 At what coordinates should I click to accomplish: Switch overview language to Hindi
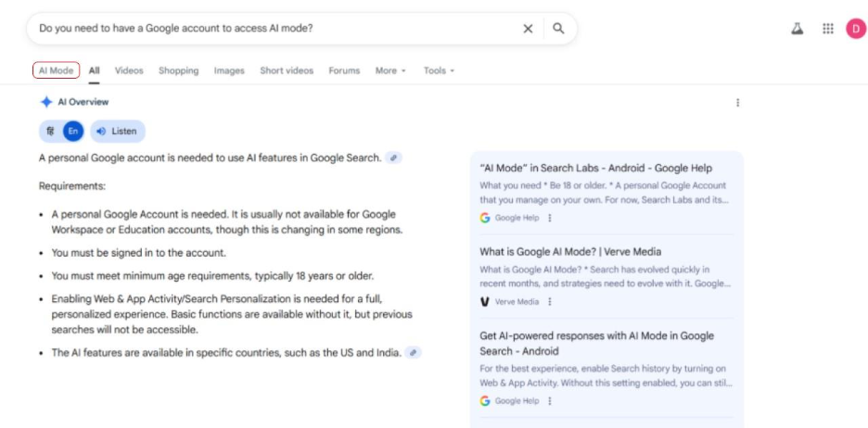[x=50, y=132]
